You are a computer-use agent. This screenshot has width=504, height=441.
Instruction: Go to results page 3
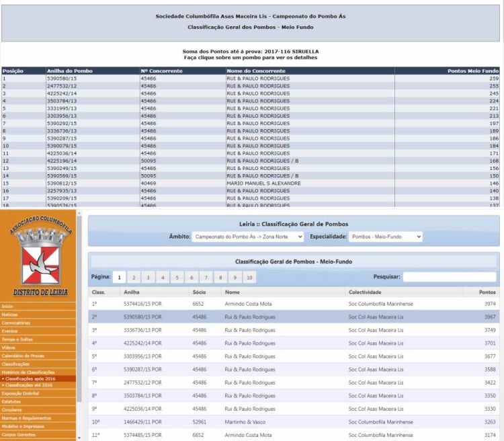149,277
